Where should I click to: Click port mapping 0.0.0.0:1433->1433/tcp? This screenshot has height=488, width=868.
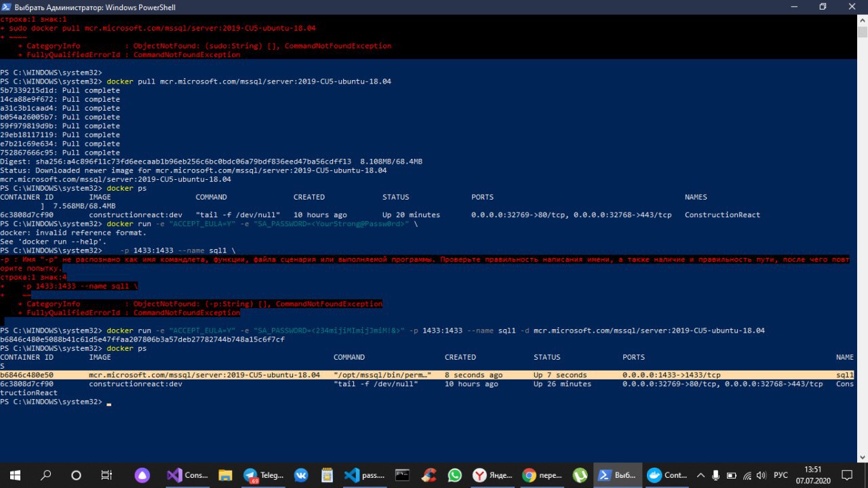pos(671,375)
